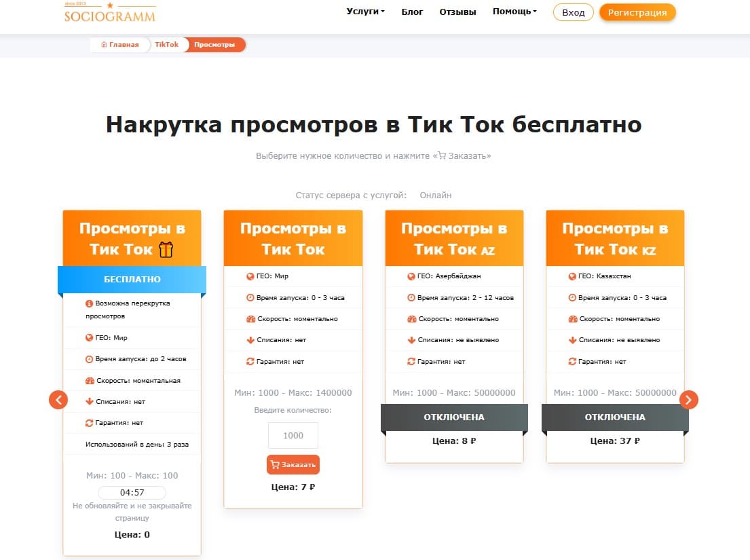
Task: Open the Блог page
Action: coord(412,12)
